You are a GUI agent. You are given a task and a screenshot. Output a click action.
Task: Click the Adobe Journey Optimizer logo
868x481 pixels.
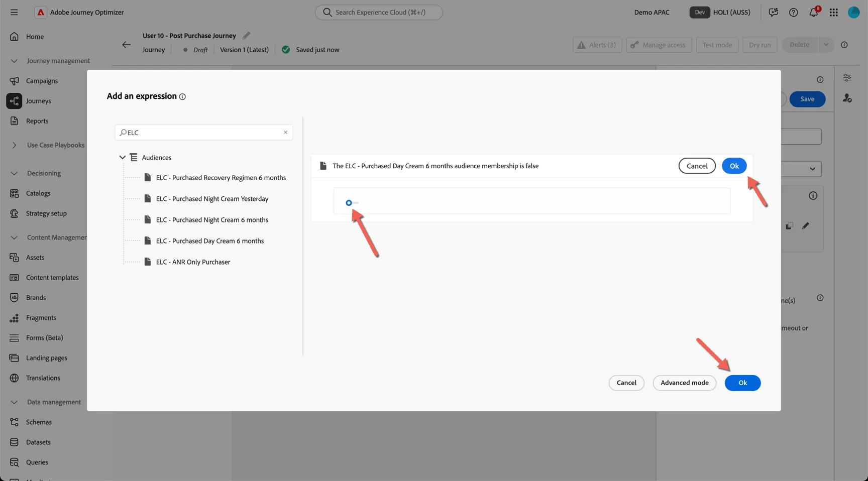pyautogui.click(x=40, y=12)
